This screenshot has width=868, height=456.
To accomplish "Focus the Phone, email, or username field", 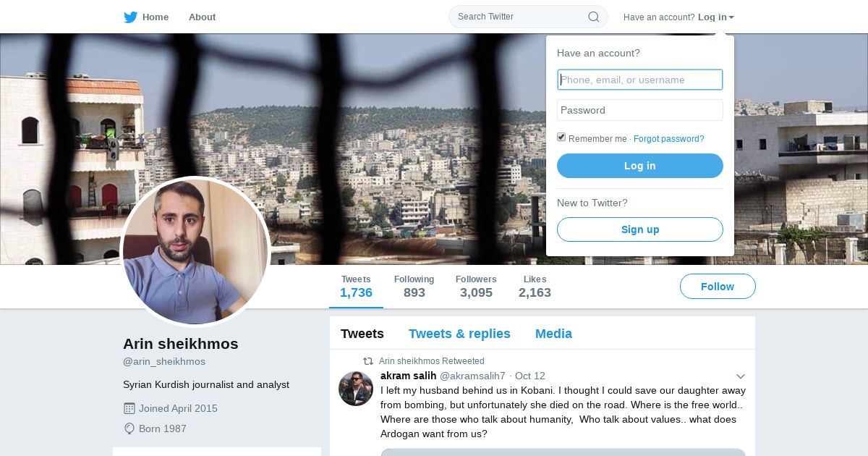I will 640,80.
